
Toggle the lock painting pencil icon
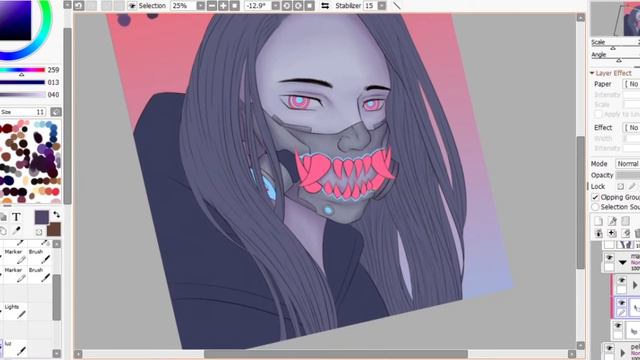(x=632, y=187)
